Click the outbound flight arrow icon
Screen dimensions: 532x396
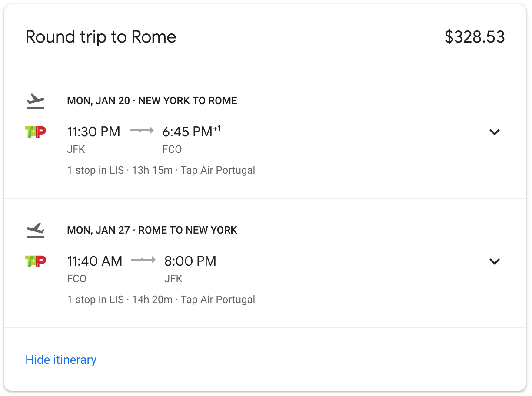coord(142,130)
